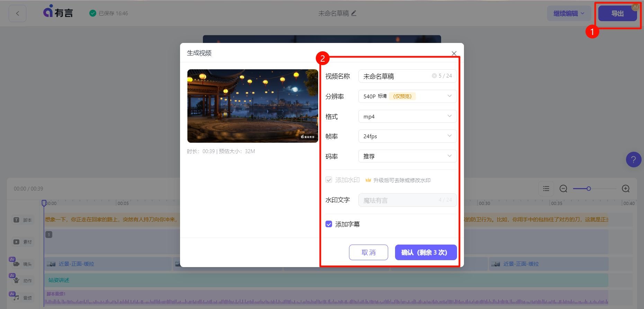Image resolution: width=644 pixels, height=309 pixels.
Task: Clear the video name text icon
Action: pos(434,76)
